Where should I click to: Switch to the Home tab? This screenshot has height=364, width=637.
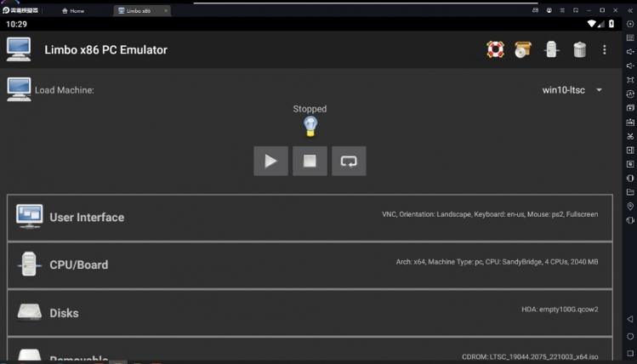click(x=75, y=11)
